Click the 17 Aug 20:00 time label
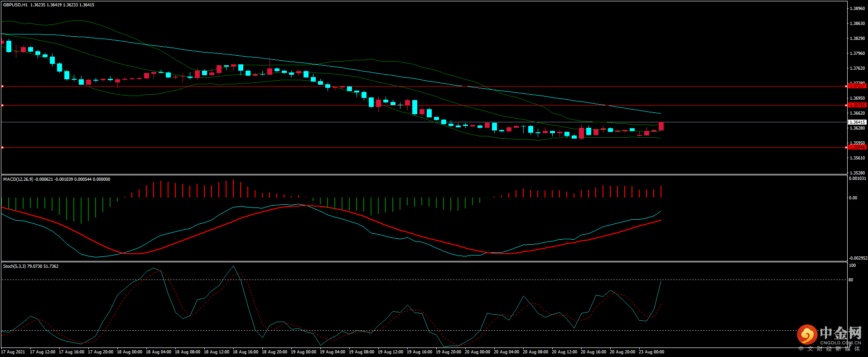 click(101, 352)
